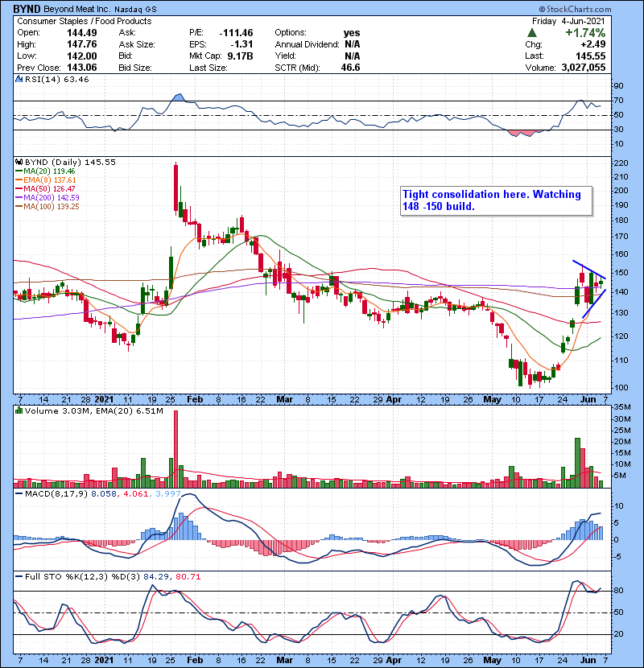
Task: Click the green up-triangle next to +1.74%
Action: (531, 33)
